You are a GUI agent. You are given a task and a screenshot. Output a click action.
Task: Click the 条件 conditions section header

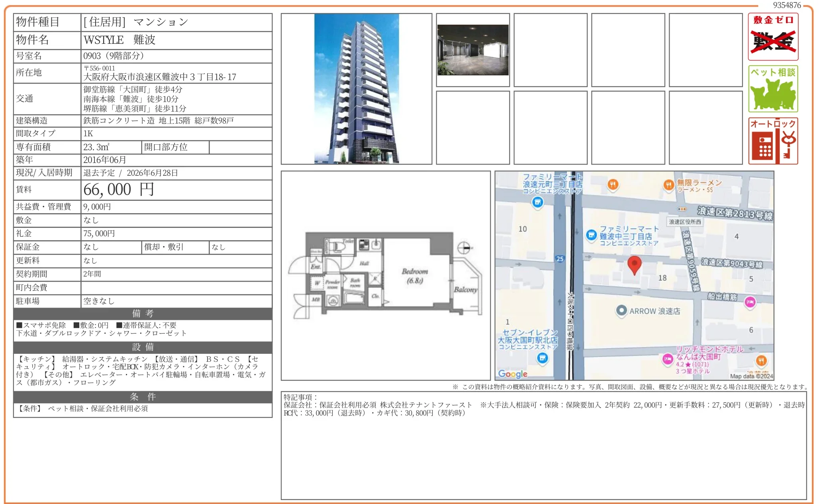click(142, 397)
